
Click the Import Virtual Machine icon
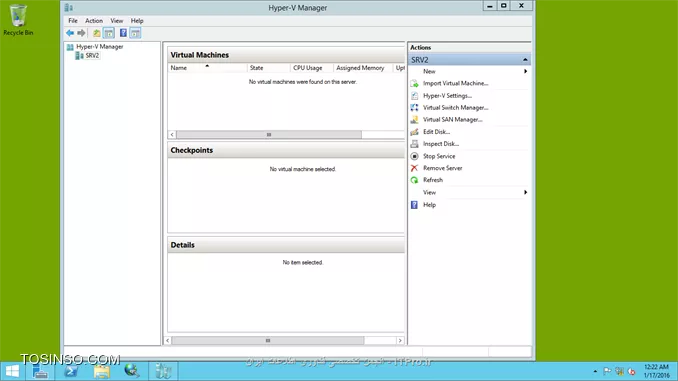click(414, 83)
